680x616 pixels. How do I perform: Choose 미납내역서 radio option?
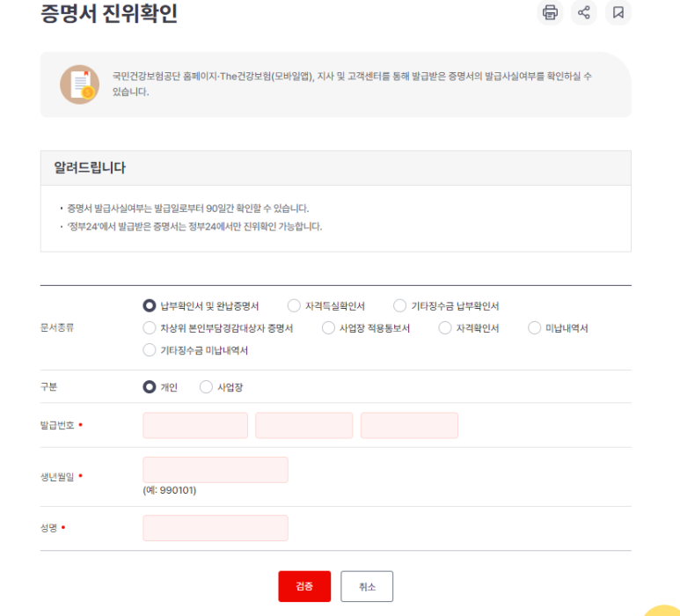tap(534, 328)
